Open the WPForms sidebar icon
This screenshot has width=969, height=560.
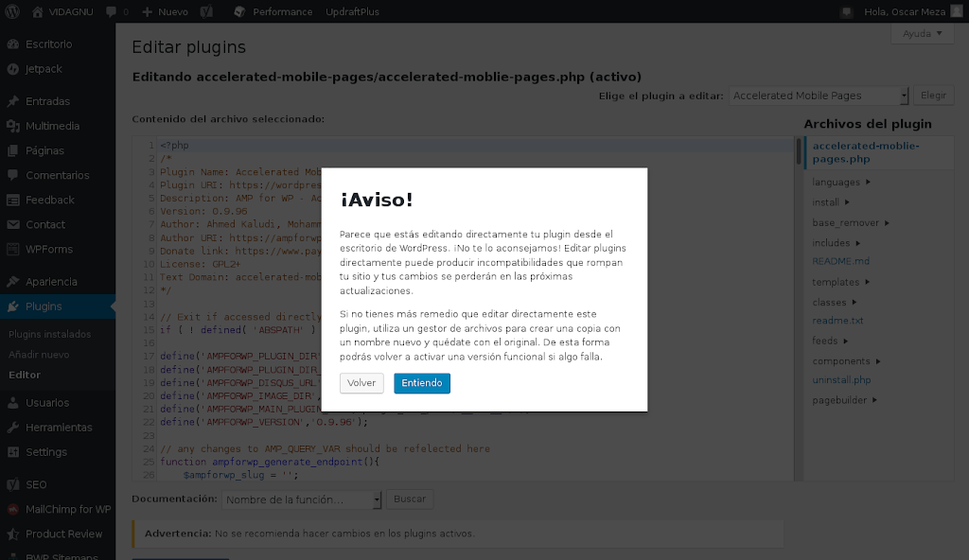pos(13,250)
